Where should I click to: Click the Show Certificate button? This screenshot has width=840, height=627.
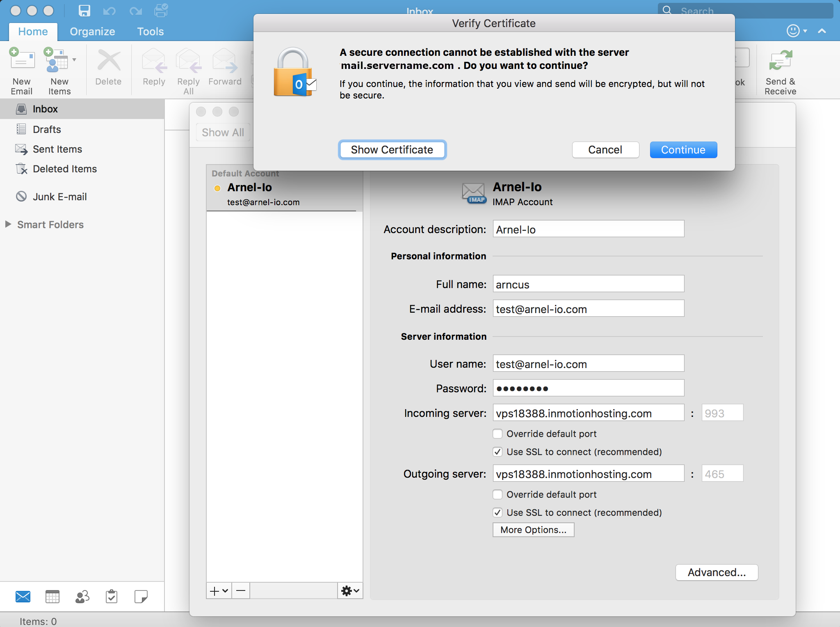(x=392, y=150)
